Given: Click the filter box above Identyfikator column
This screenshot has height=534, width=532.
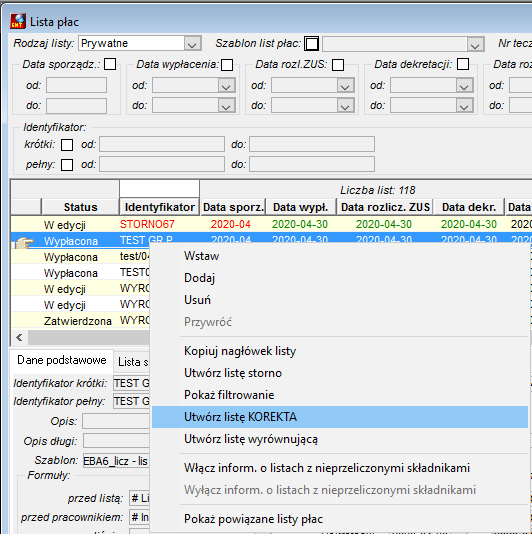Looking at the screenshot, I should click(x=159, y=189).
